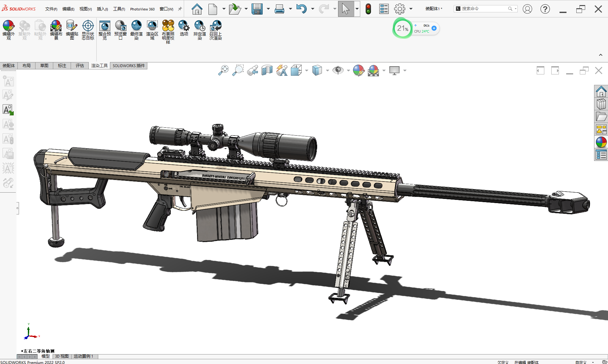Toggle the Rebuild traffic light icon
Screen dimensions: 608x364
[368, 9]
